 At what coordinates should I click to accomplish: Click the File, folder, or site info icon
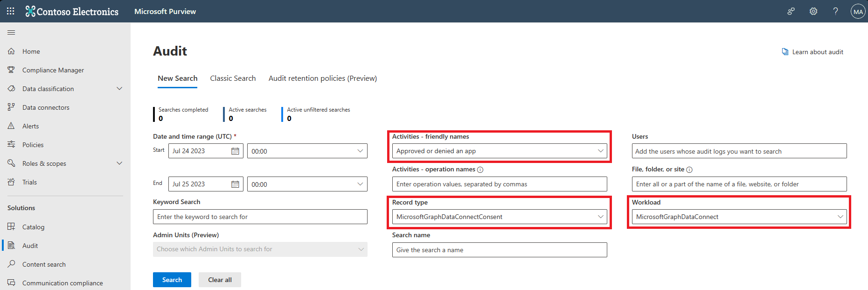tap(689, 170)
